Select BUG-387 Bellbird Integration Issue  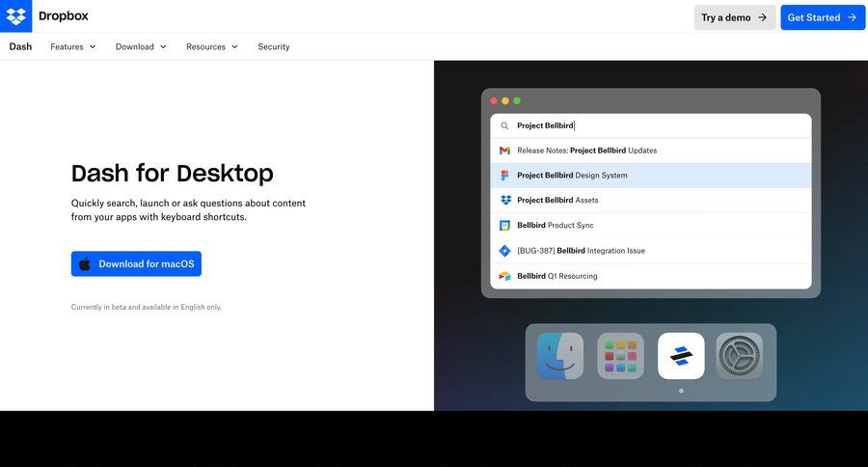[x=651, y=251]
